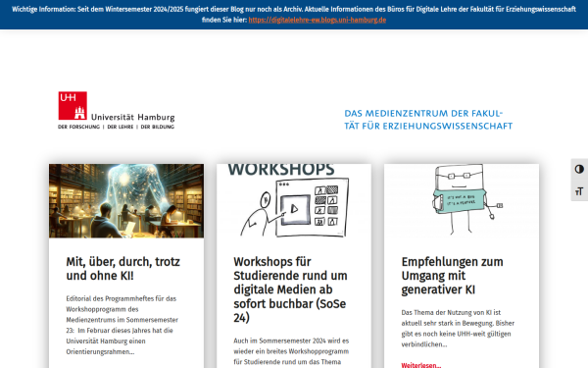Open the Workshops sketch illustration thumbnail

point(294,201)
